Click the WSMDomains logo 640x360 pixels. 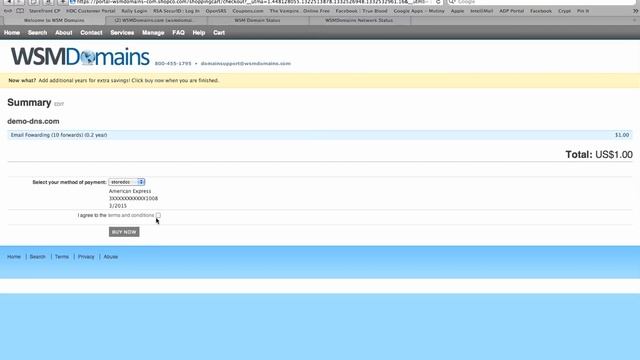coord(80,57)
